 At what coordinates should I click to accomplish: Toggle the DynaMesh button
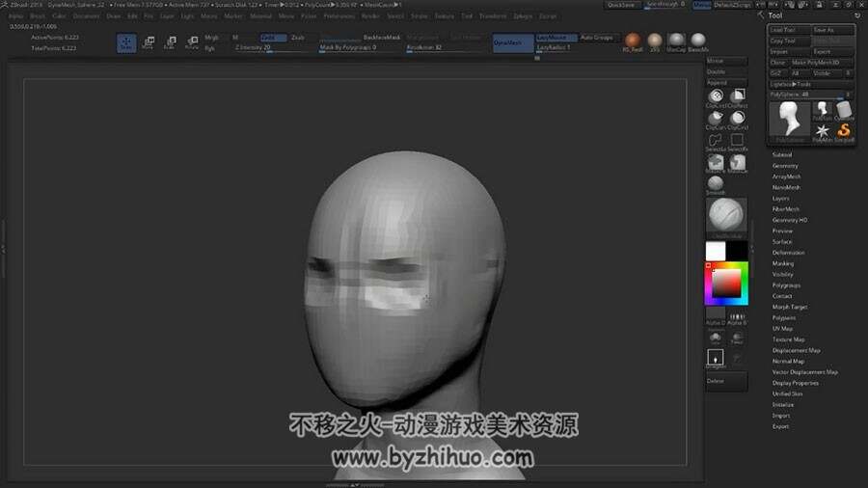(x=513, y=42)
